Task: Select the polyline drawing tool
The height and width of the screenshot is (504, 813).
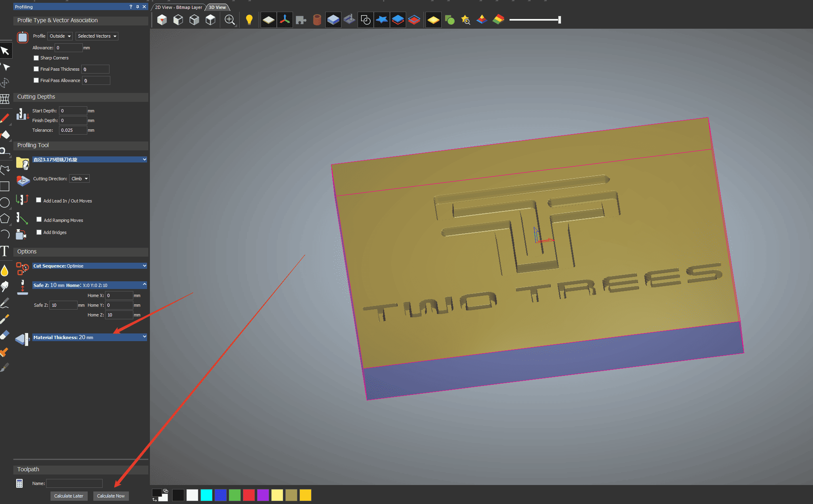Action: pyautogui.click(x=5, y=170)
